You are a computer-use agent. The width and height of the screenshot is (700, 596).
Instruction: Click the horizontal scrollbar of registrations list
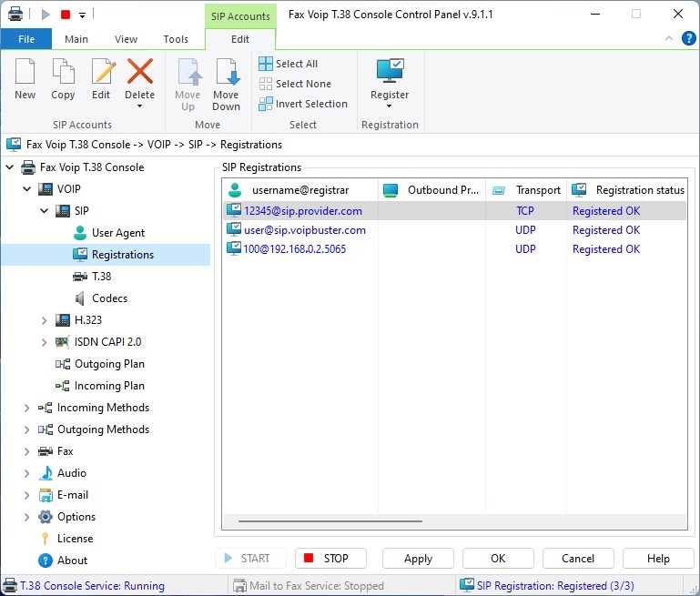tap(330, 521)
